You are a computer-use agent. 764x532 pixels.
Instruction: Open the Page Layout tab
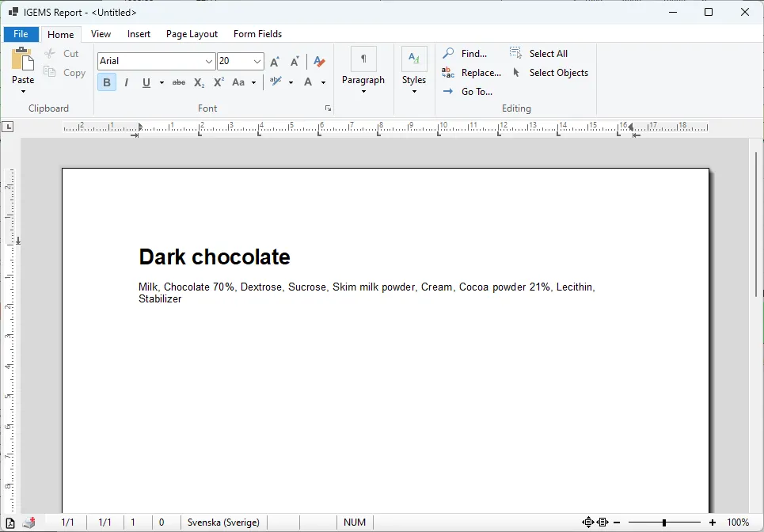[x=192, y=34]
